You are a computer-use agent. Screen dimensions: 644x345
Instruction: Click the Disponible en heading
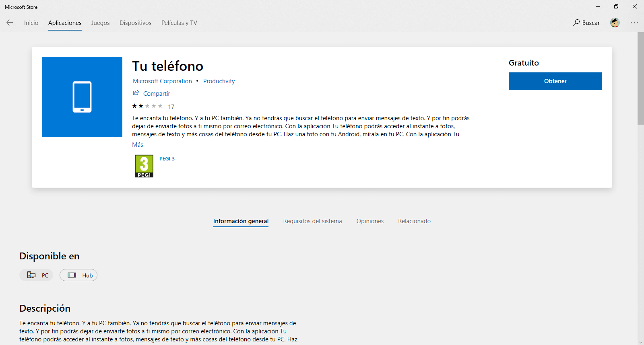pyautogui.click(x=50, y=256)
